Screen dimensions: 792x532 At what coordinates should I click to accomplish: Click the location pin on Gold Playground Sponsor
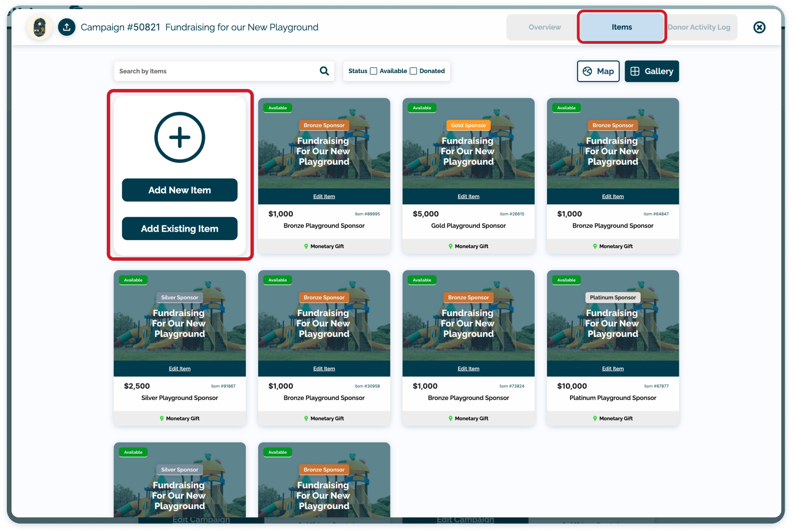coord(450,246)
